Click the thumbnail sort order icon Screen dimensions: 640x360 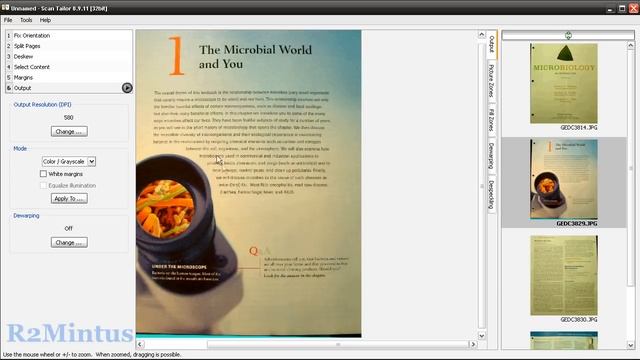[x=568, y=36]
